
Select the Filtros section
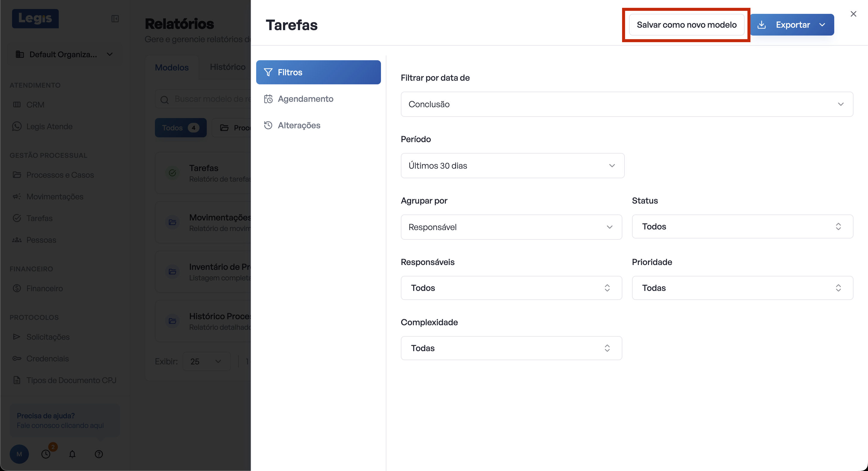pyautogui.click(x=318, y=72)
